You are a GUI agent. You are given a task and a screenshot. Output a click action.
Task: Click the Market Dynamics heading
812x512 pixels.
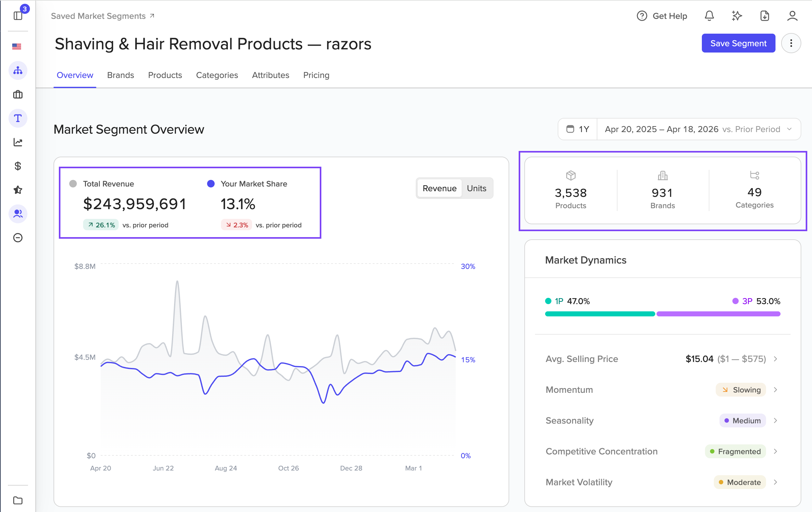[586, 260]
